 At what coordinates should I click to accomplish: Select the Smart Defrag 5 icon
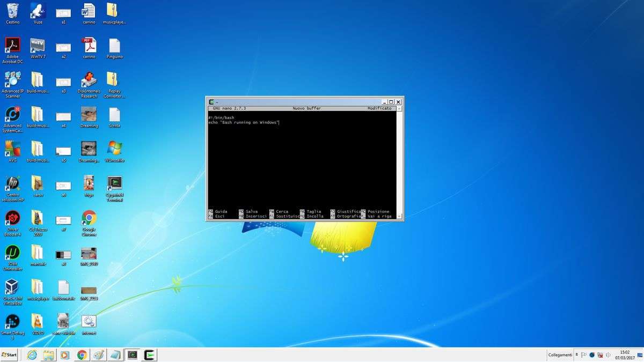click(x=12, y=327)
